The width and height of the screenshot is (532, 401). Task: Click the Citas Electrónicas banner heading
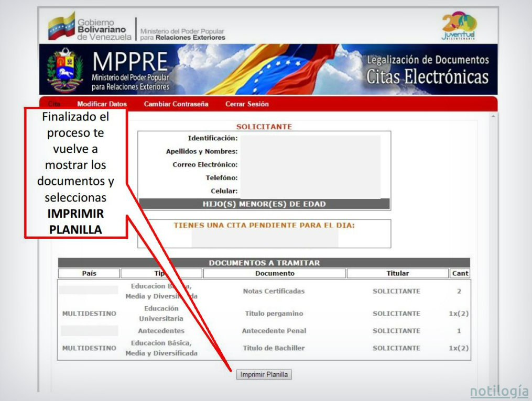pyautogui.click(x=427, y=76)
